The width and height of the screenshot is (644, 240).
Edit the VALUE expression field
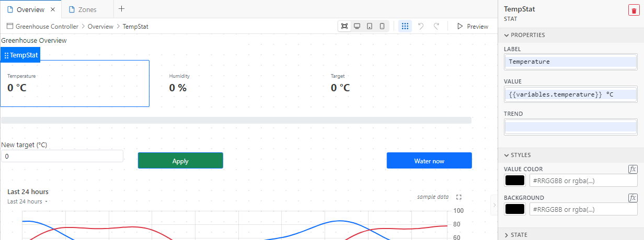coord(571,94)
